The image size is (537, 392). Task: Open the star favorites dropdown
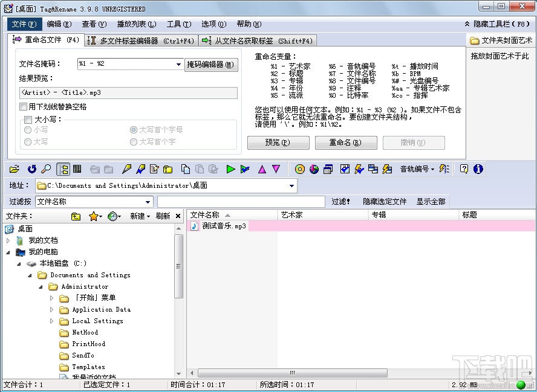[95, 216]
